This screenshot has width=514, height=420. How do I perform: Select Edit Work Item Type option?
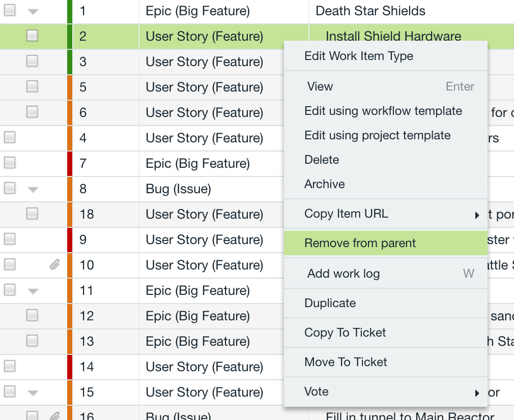[358, 56]
